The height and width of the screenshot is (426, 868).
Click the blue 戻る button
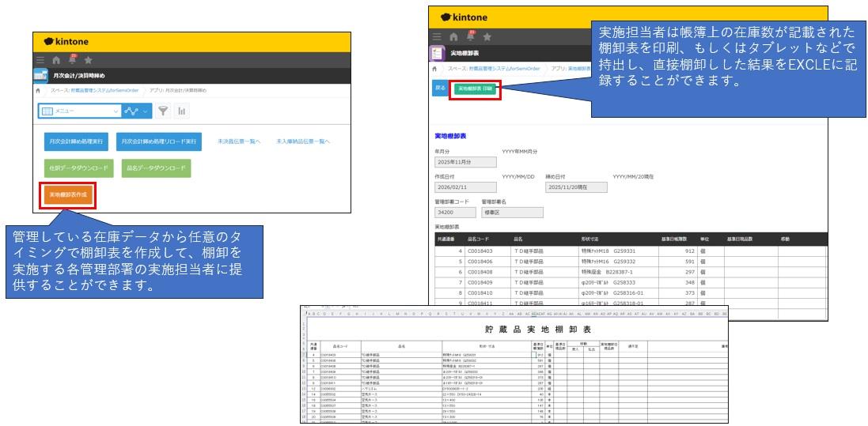439,89
